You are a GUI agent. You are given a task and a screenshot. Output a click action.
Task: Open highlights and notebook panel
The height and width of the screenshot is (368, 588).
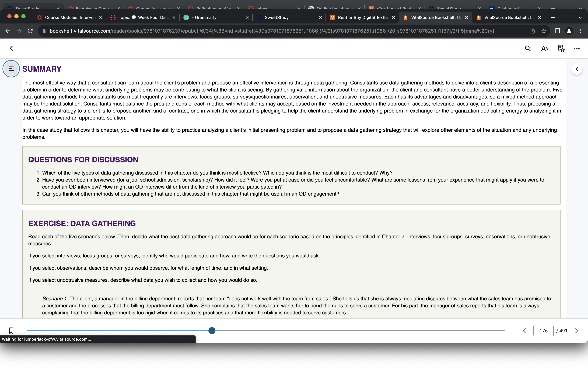pos(561,48)
